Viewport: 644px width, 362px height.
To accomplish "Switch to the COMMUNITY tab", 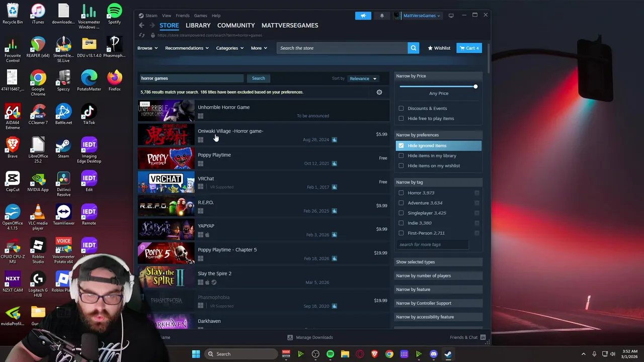I will 236,25.
